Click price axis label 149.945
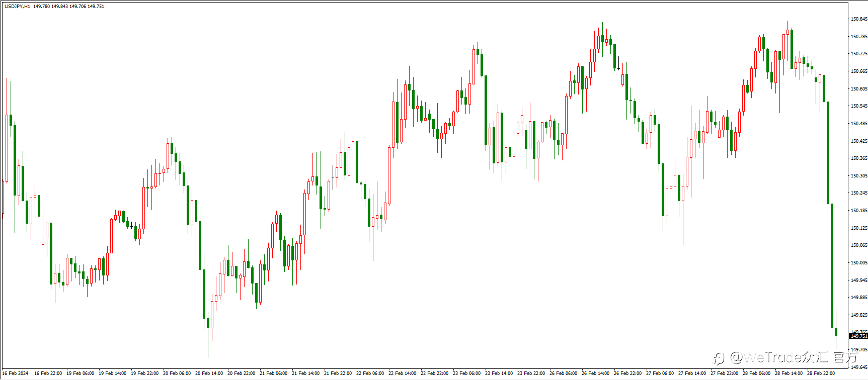868x380 pixels. pos(859,280)
